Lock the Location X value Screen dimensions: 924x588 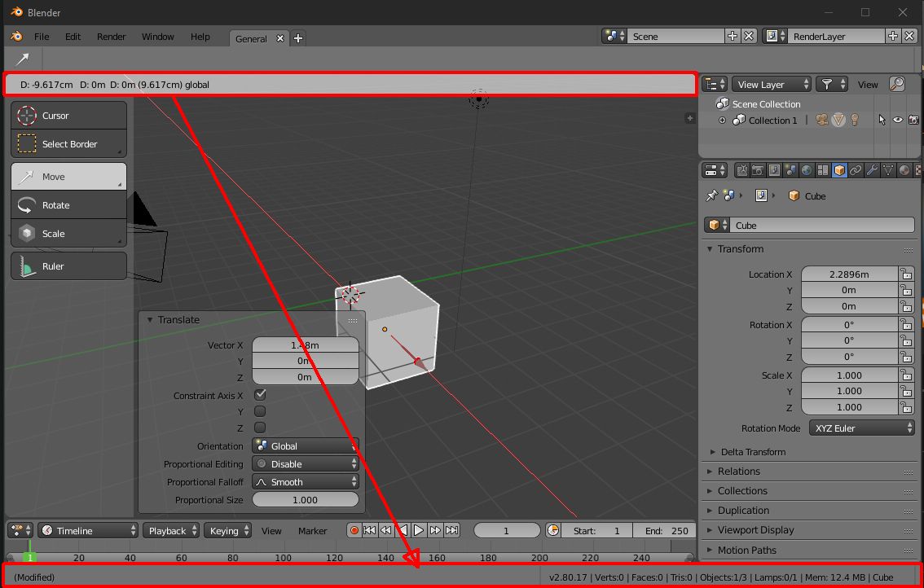(906, 274)
